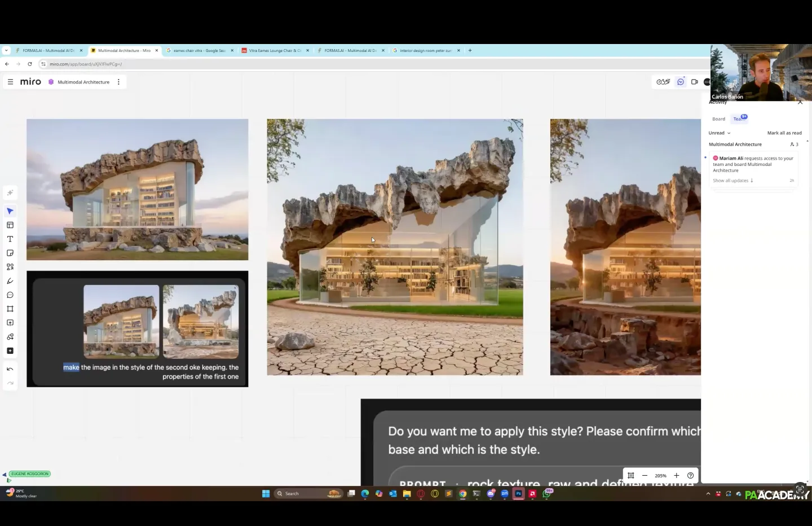Zoom in with the plus button
Screen dimensions: 812x526
click(x=677, y=476)
